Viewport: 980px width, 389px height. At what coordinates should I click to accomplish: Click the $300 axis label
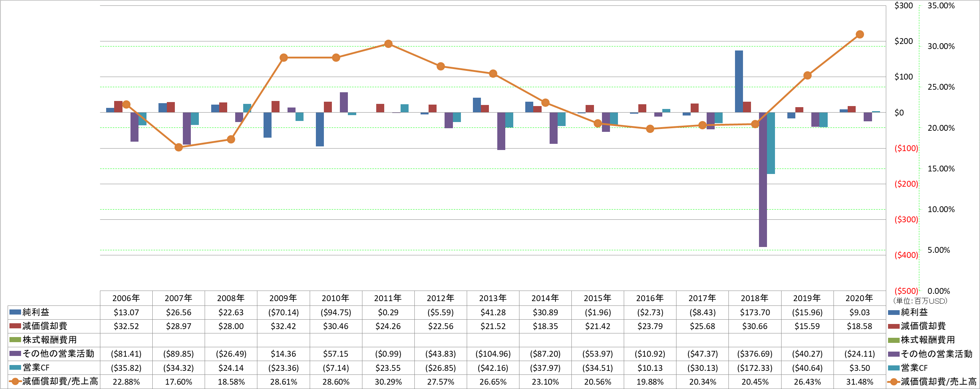[x=903, y=6]
